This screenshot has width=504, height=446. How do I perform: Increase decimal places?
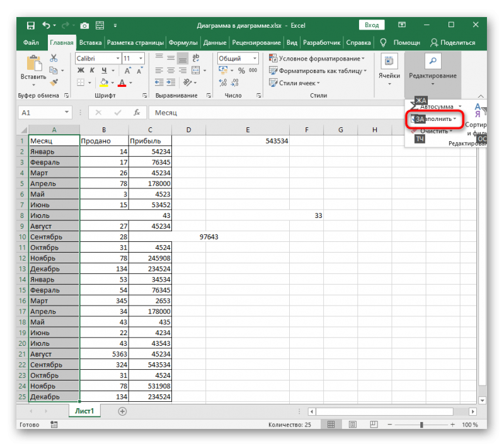(223, 83)
